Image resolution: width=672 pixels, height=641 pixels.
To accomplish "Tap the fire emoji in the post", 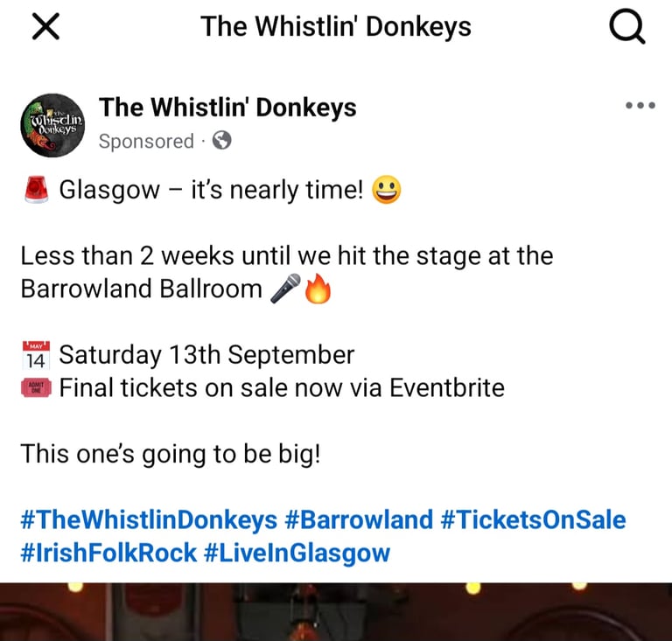I will pos(318,289).
